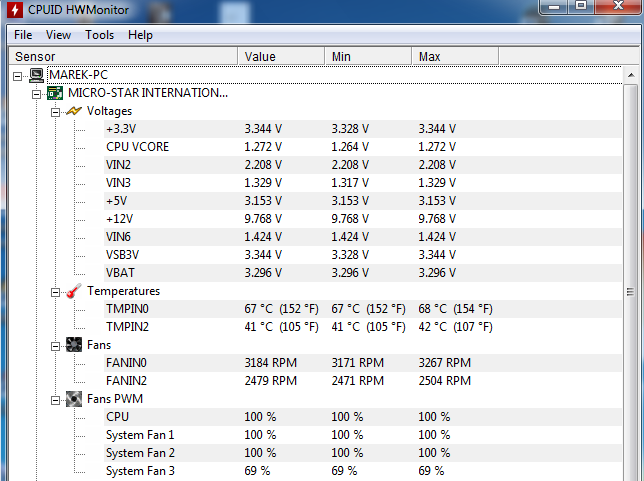Screen dimensions: 644x481
Task: Select the TMPIN2 sensor row
Action: (363, 327)
